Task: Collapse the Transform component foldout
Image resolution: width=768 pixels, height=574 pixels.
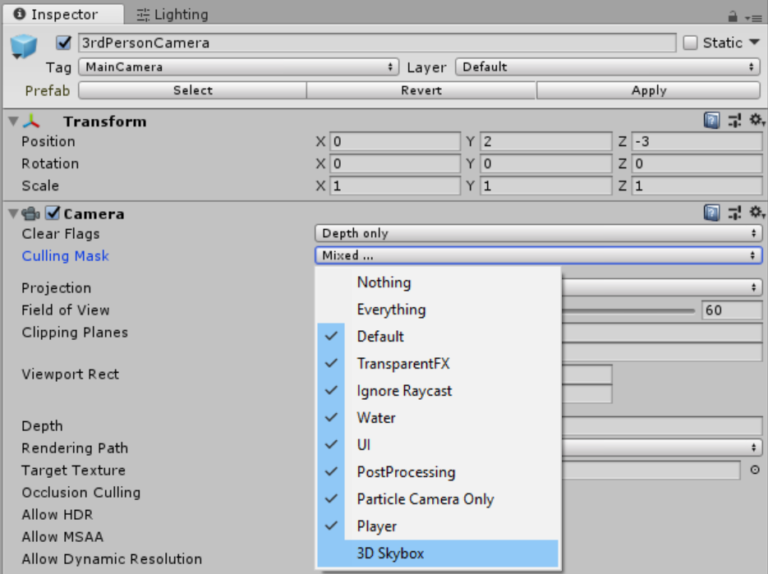Action: pyautogui.click(x=13, y=121)
